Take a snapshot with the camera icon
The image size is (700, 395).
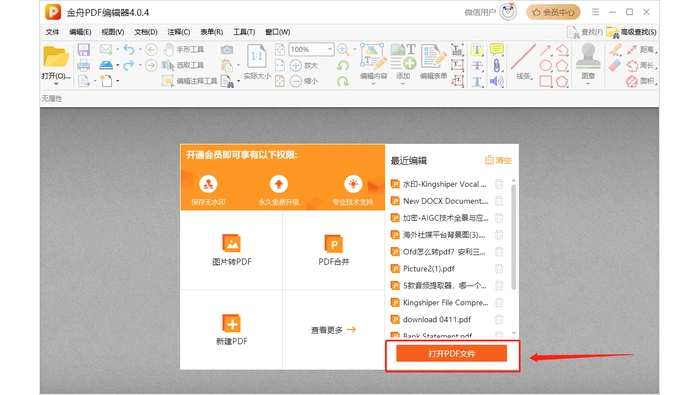[227, 50]
